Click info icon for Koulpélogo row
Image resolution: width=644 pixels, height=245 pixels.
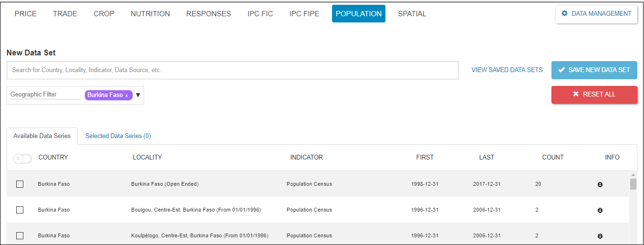(x=600, y=236)
